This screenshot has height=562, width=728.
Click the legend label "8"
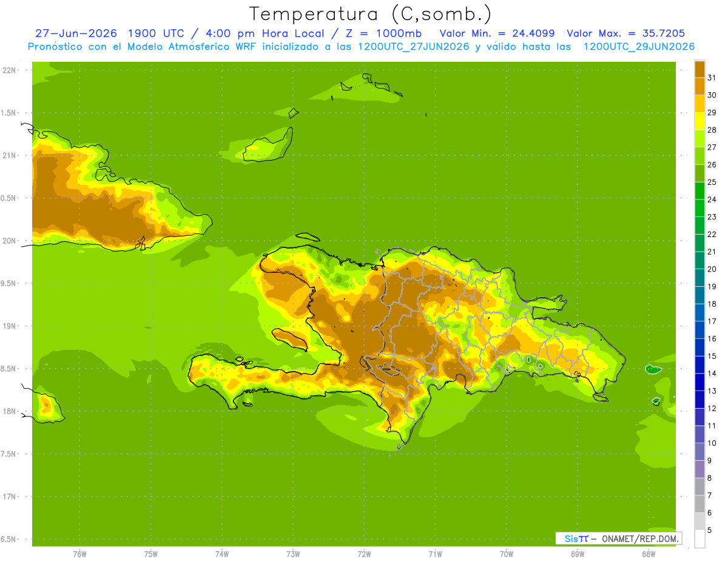coord(709,478)
